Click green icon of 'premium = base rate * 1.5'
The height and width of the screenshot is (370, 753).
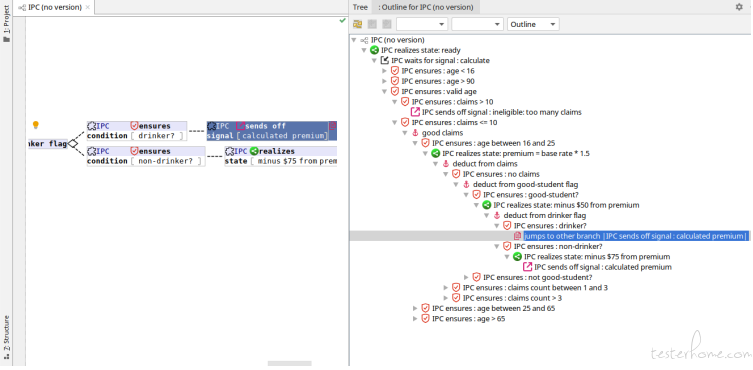(x=436, y=153)
